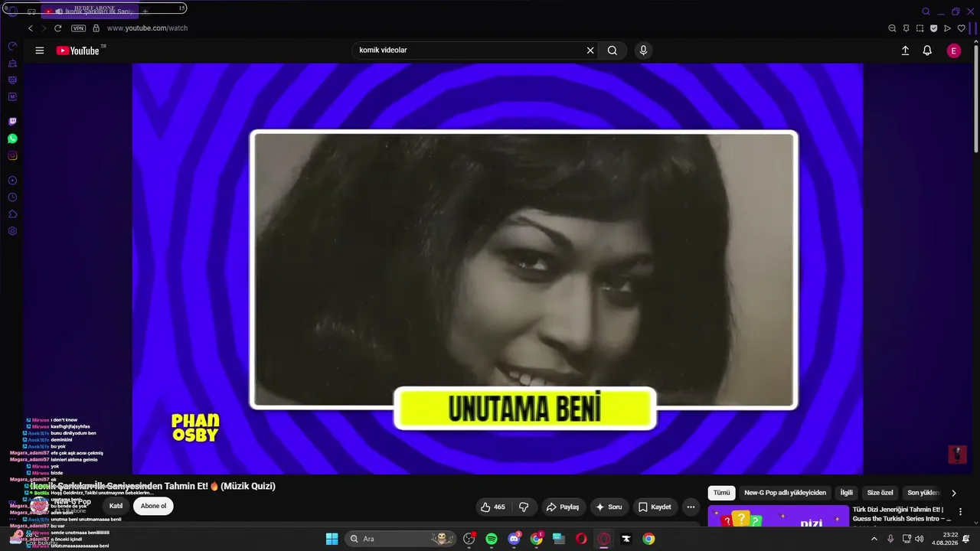Open Google Chrome from the taskbar

click(648, 539)
